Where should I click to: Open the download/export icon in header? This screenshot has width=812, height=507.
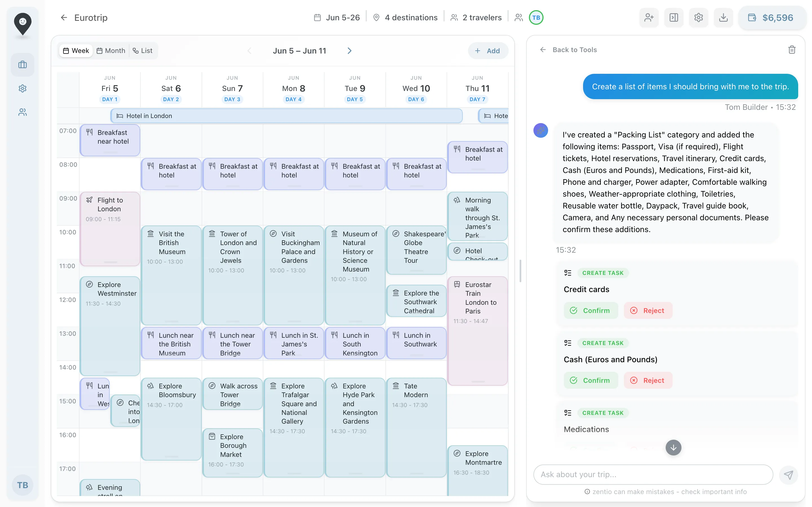[x=723, y=17]
